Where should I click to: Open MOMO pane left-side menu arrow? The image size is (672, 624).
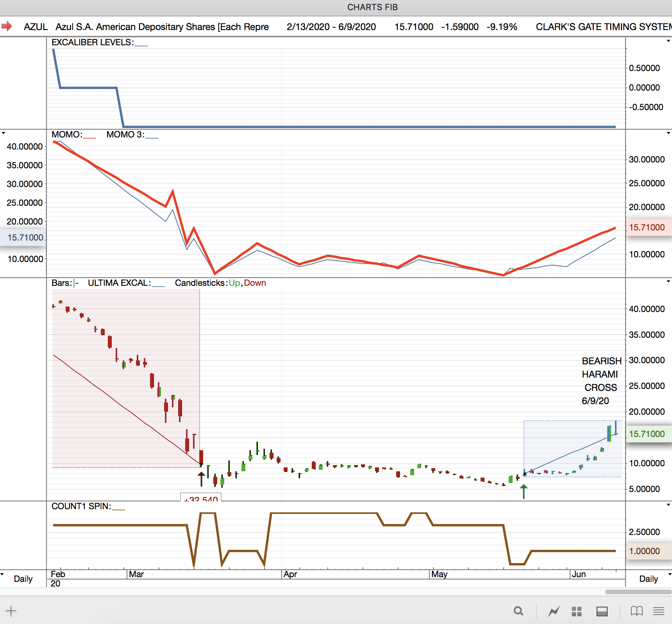(4, 133)
